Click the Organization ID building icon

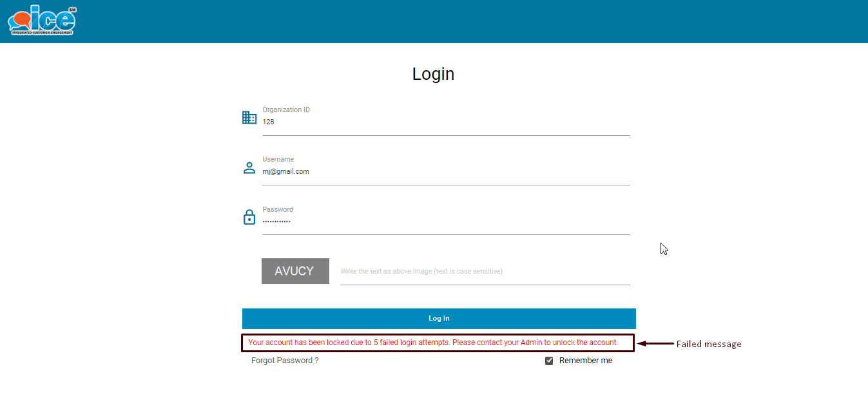(x=249, y=117)
